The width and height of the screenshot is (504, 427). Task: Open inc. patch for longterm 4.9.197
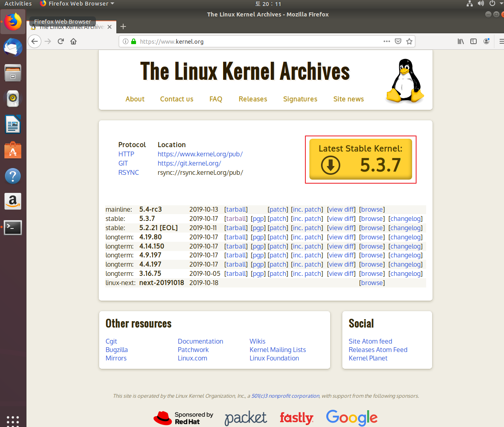307,255
